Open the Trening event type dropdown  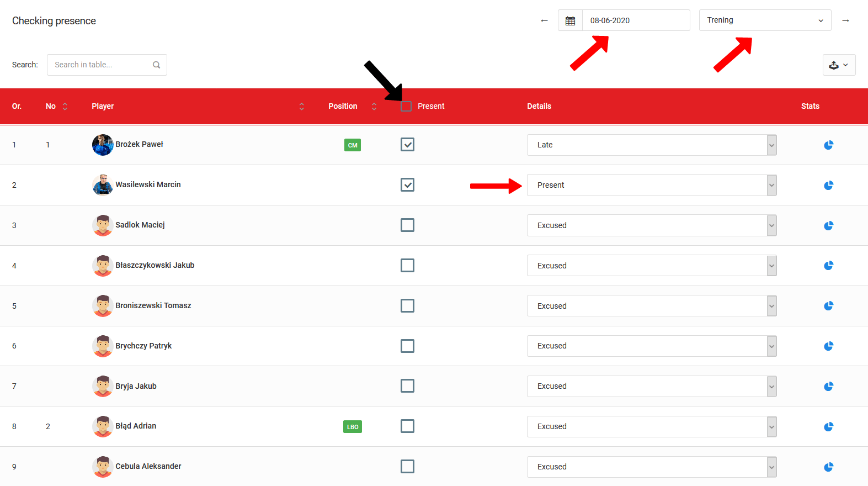tap(765, 20)
